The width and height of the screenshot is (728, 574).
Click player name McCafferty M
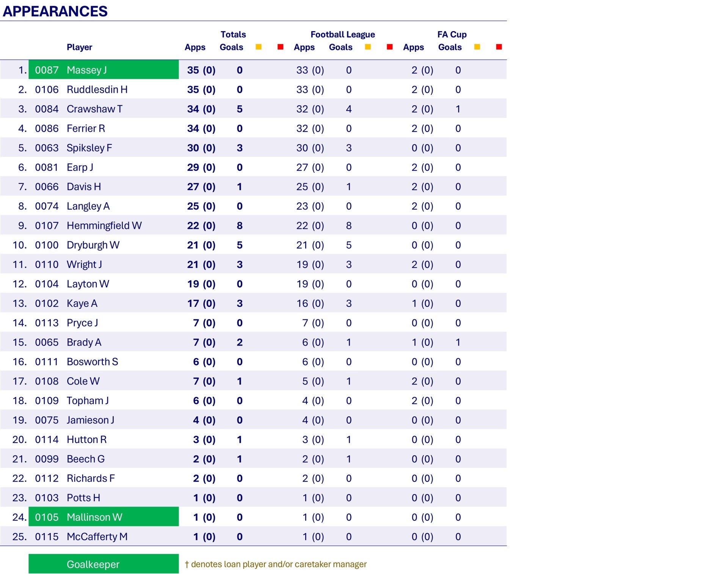97,537
